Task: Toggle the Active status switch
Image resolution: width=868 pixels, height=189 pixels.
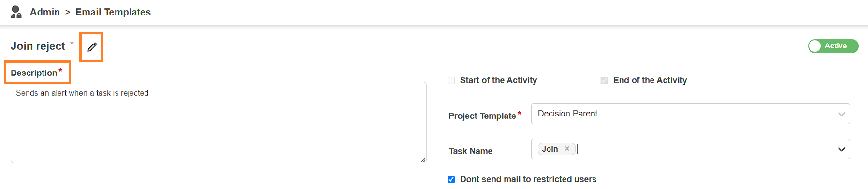Action: tap(833, 46)
